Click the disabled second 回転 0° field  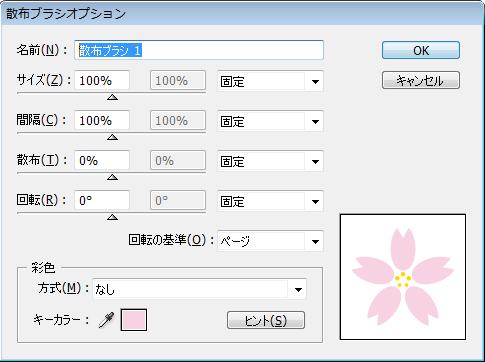178,200
